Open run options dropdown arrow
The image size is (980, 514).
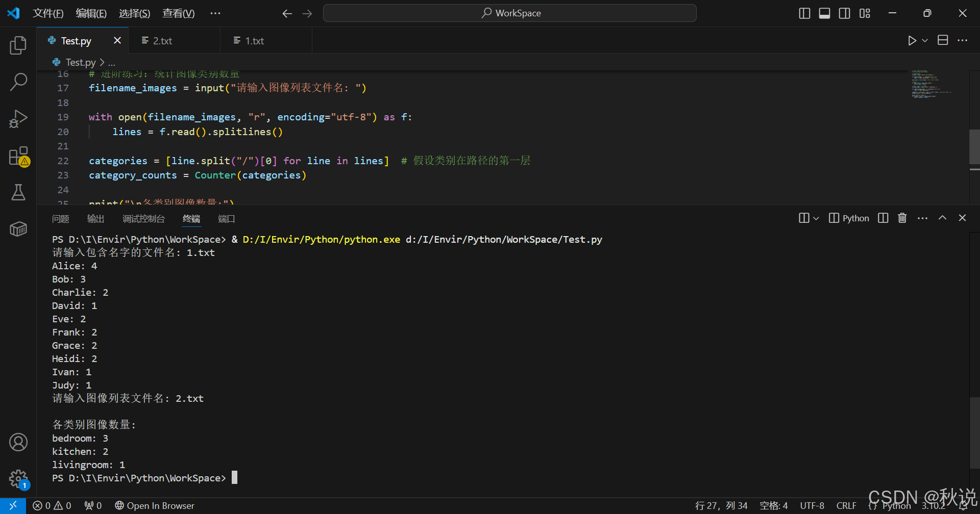click(925, 40)
